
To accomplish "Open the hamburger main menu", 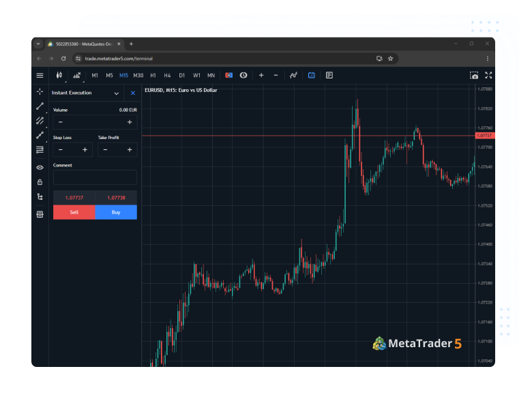I will (40, 75).
